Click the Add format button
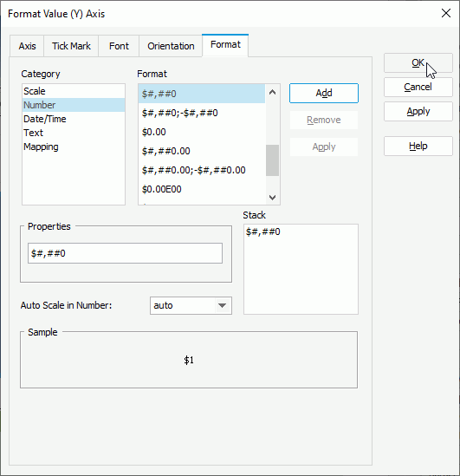The image size is (460, 476). pyautogui.click(x=324, y=93)
